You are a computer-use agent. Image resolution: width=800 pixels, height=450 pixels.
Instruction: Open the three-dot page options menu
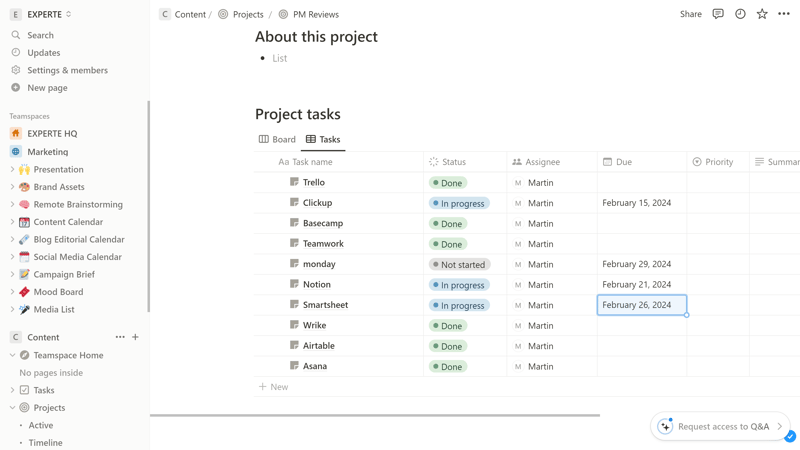click(x=784, y=14)
